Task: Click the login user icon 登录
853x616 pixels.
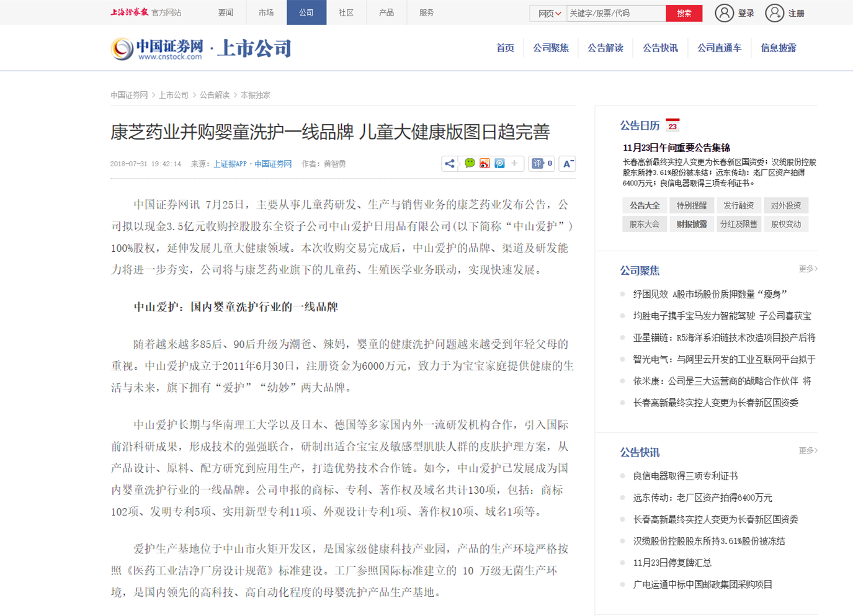Action: pos(725,13)
